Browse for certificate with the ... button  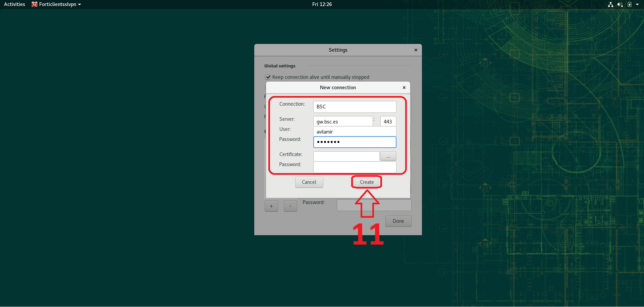click(x=388, y=156)
